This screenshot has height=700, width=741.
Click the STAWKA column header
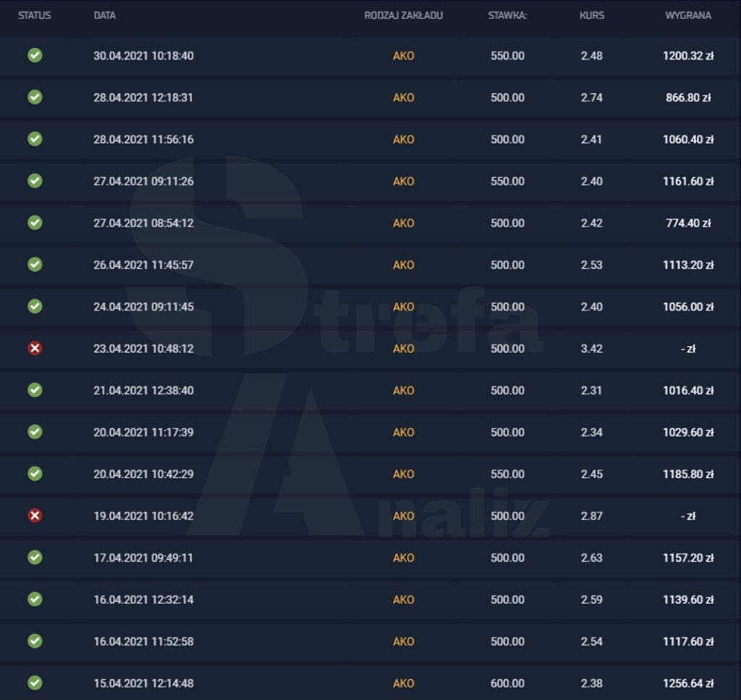coord(507,16)
